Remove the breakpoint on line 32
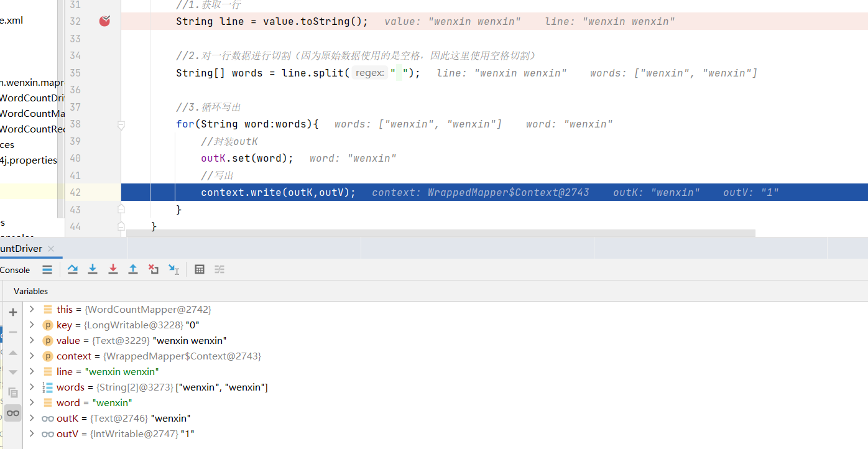Image resolution: width=868 pixels, height=449 pixels. tap(105, 21)
